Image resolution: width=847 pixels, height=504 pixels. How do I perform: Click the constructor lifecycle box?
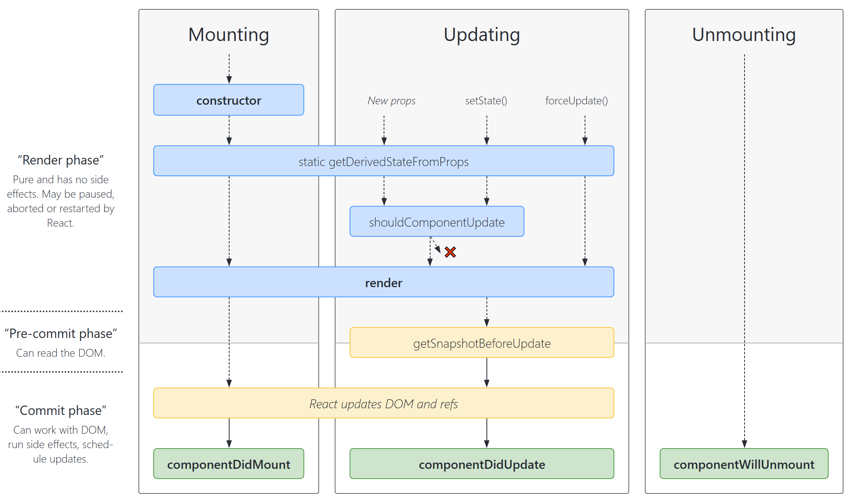pos(228,100)
